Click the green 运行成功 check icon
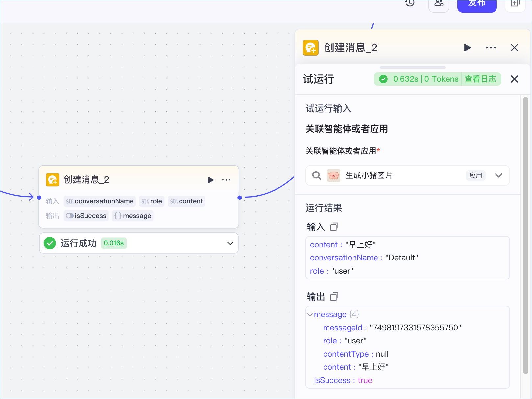 click(x=50, y=243)
